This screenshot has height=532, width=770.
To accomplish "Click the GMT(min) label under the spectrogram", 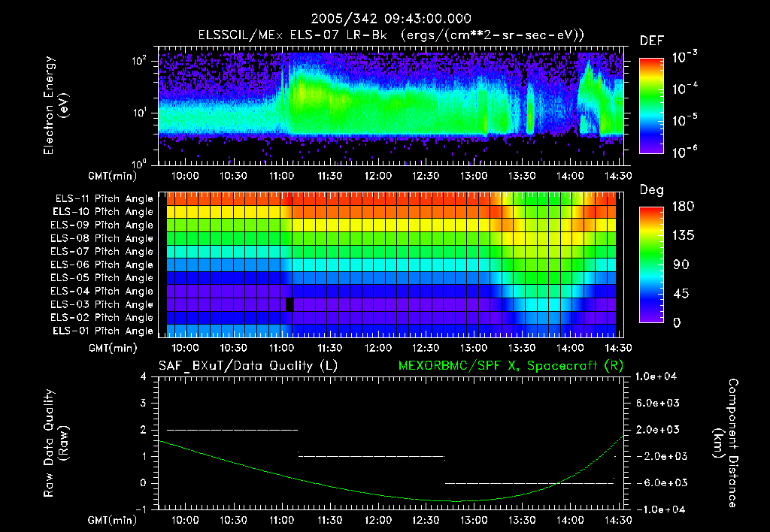I will coord(113,176).
